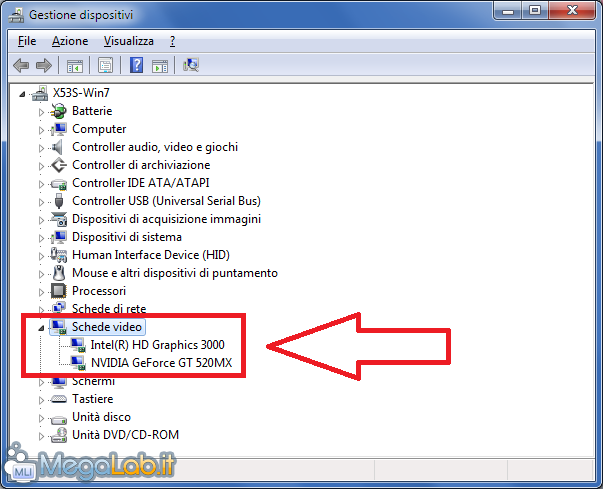Screen dimensions: 603x489
Task: Expand the Batterie node
Action: pyautogui.click(x=41, y=112)
